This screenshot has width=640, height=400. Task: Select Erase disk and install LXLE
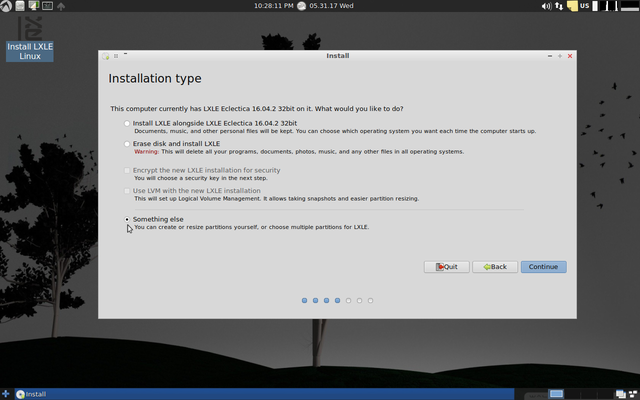click(127, 144)
